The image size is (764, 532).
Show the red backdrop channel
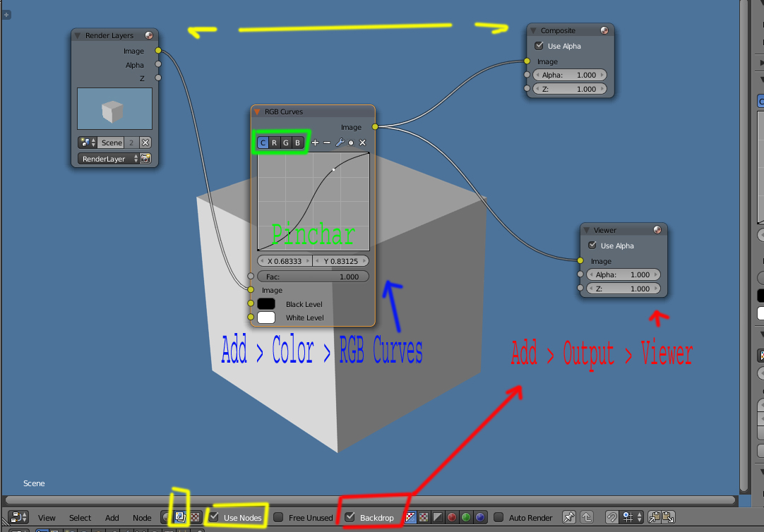point(452,517)
